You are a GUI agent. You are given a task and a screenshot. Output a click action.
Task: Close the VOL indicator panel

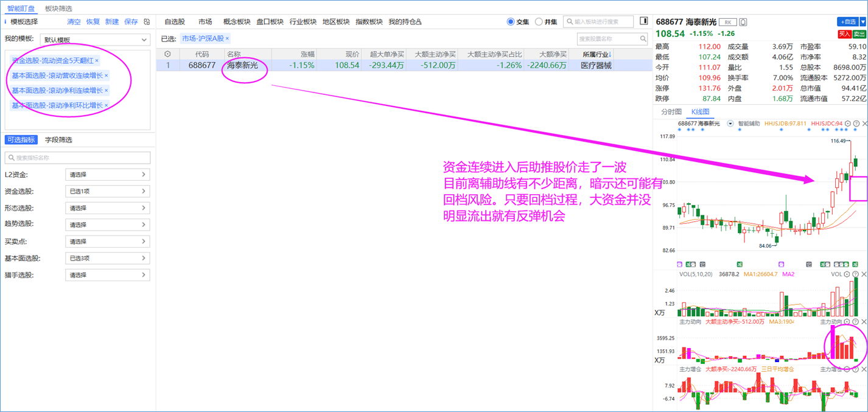[864, 274]
